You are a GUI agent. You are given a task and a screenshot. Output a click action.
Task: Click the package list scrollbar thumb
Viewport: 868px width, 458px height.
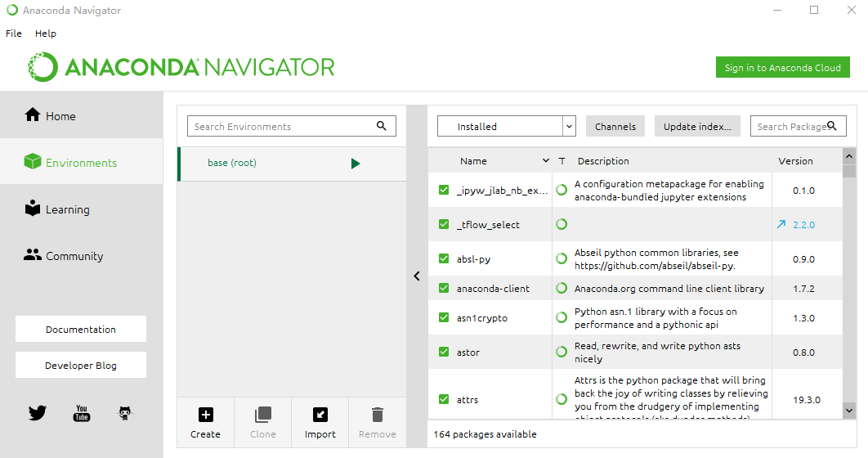click(849, 171)
